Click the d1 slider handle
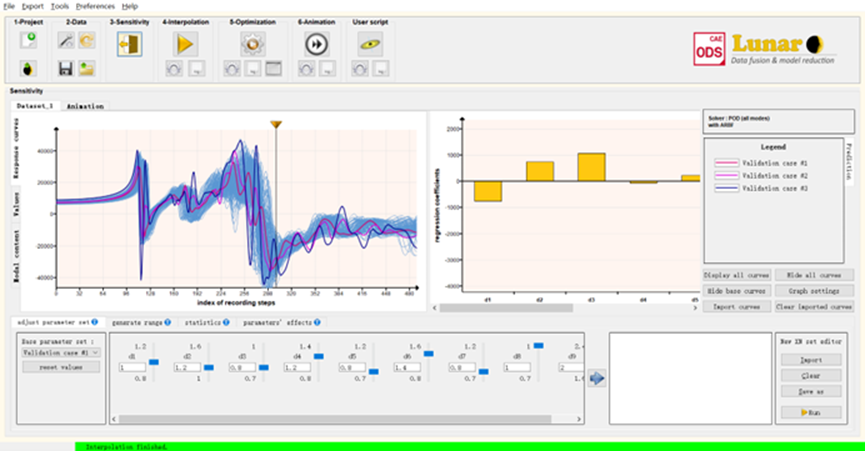This screenshot has height=451, width=865. click(154, 362)
